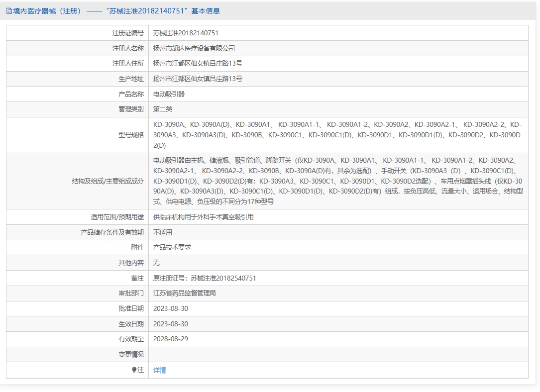Click the 批准日期 label

131,309
